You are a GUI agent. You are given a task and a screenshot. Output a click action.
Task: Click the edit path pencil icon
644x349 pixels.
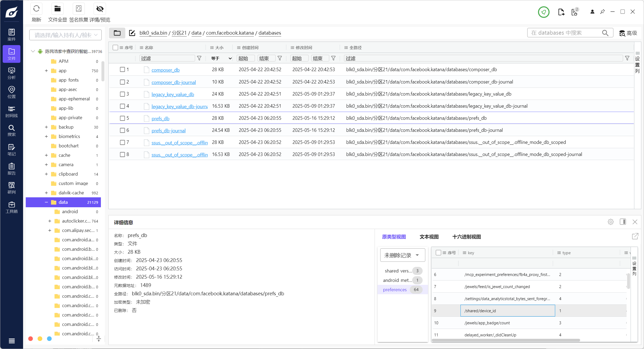pyautogui.click(x=132, y=33)
